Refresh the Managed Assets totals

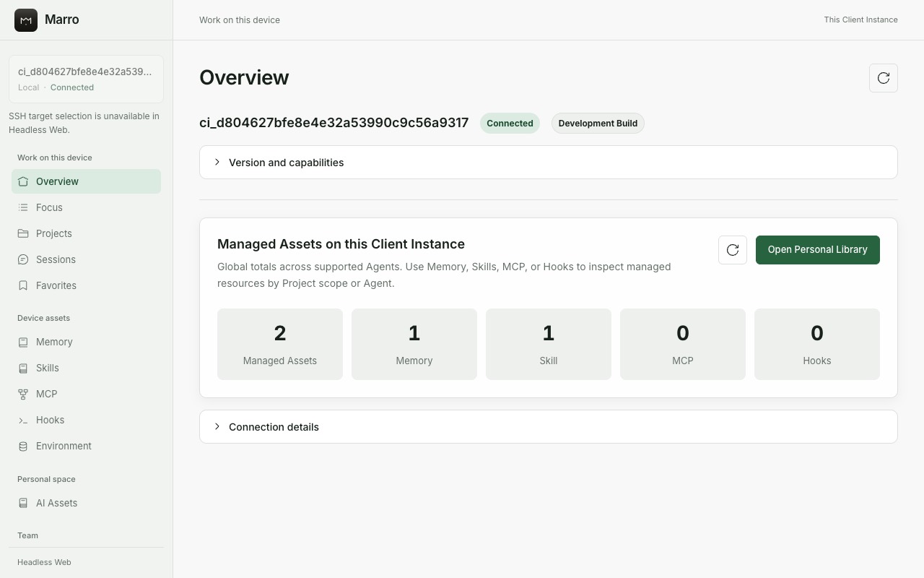coord(733,250)
